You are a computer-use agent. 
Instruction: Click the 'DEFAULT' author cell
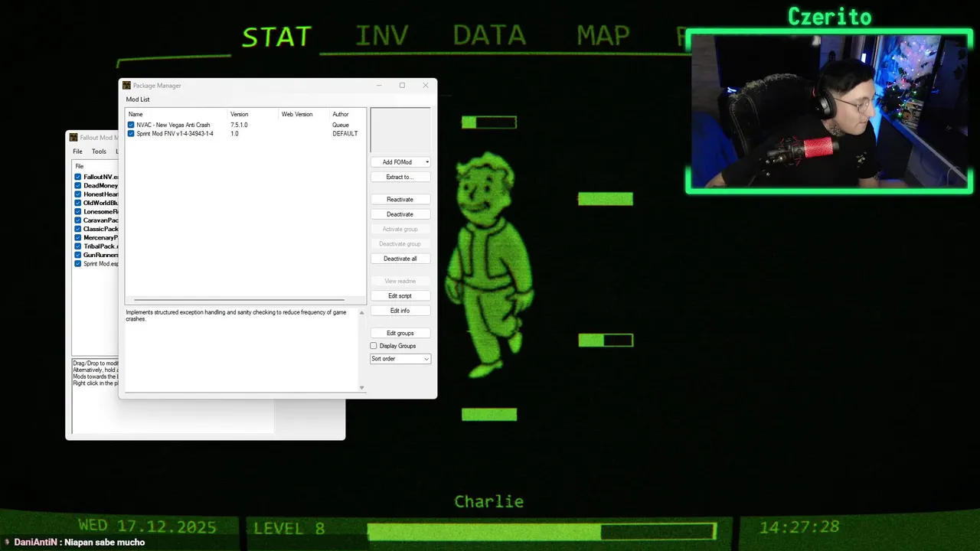345,134
